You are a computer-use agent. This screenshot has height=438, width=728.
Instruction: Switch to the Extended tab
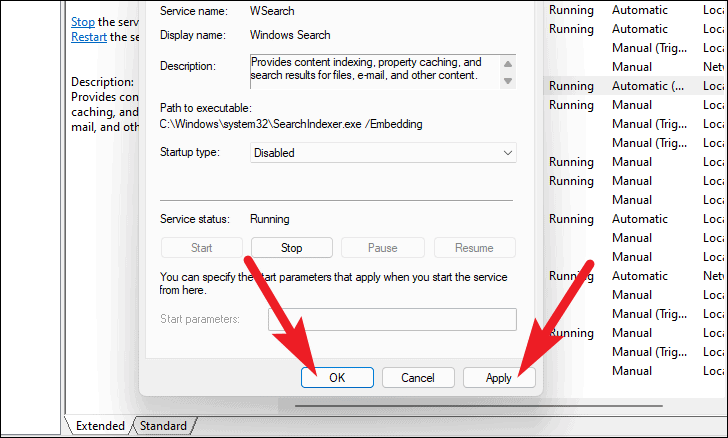click(x=100, y=425)
